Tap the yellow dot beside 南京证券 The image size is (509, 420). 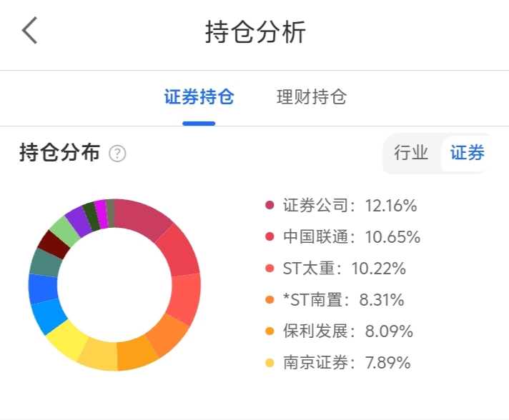click(270, 363)
